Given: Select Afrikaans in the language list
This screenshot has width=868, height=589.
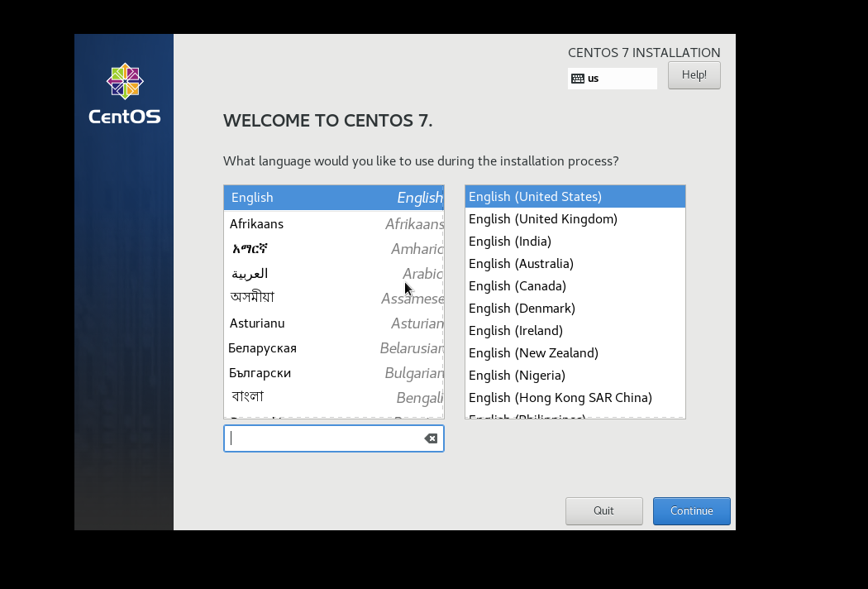Looking at the screenshot, I should click(x=334, y=224).
